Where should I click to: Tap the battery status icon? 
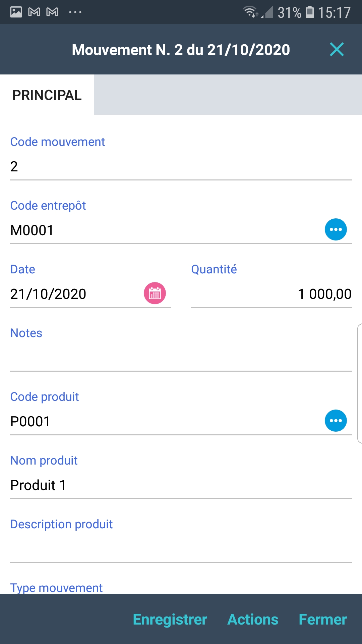pos(310,12)
